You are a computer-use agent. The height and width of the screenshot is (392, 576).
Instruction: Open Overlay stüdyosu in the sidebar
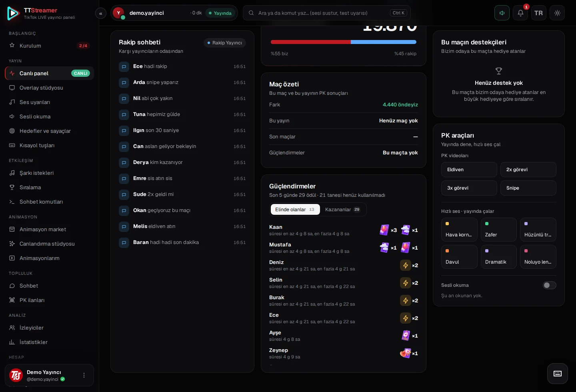coord(50,88)
